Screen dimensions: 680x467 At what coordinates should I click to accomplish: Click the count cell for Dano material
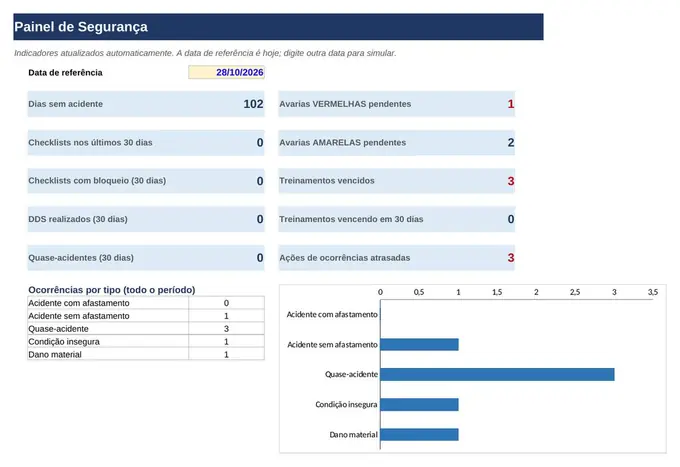pos(226,354)
